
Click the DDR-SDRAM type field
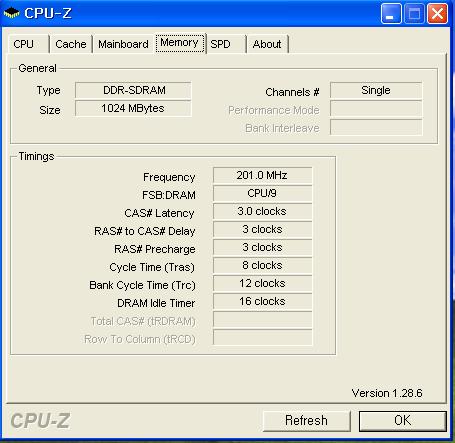133,90
